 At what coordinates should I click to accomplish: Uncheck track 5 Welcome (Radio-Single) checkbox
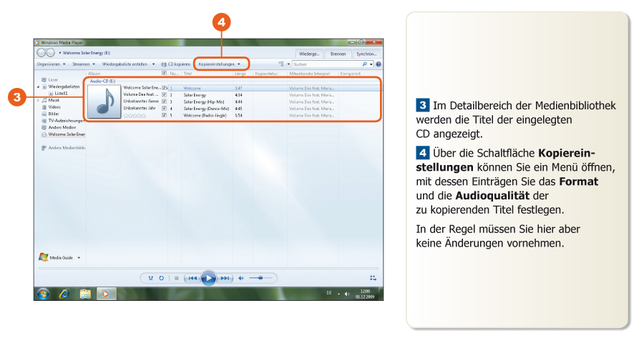[x=165, y=114]
